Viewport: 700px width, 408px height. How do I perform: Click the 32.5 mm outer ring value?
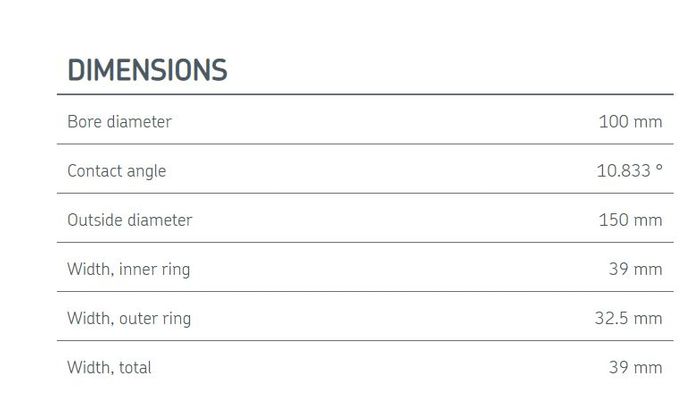click(628, 319)
